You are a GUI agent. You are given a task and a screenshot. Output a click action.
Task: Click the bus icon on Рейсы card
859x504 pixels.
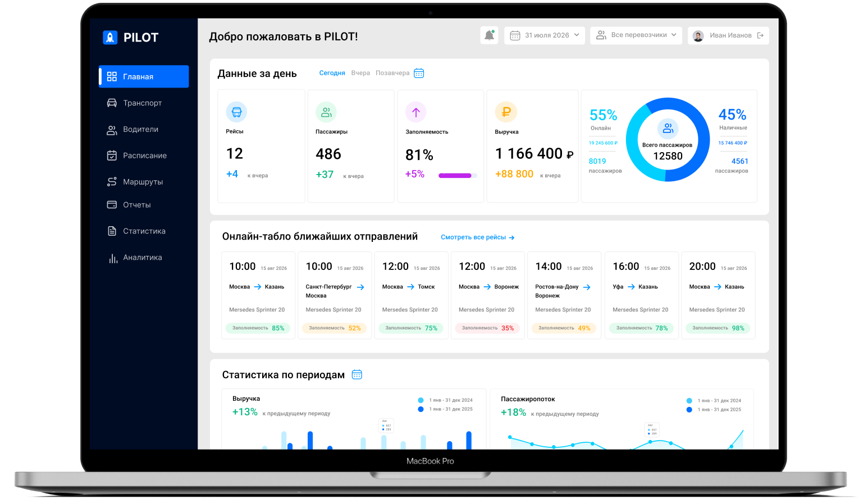coord(236,112)
